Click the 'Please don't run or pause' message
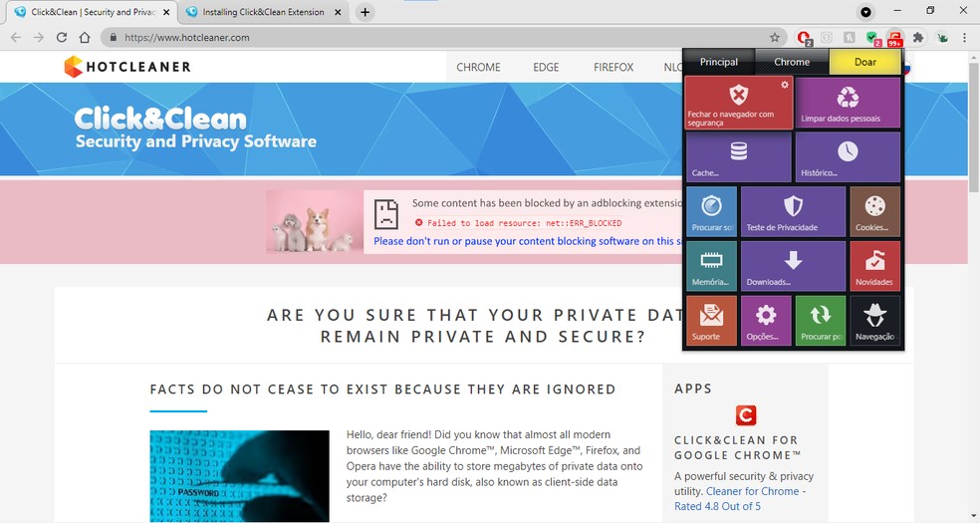The width and height of the screenshot is (980, 523). pos(528,241)
